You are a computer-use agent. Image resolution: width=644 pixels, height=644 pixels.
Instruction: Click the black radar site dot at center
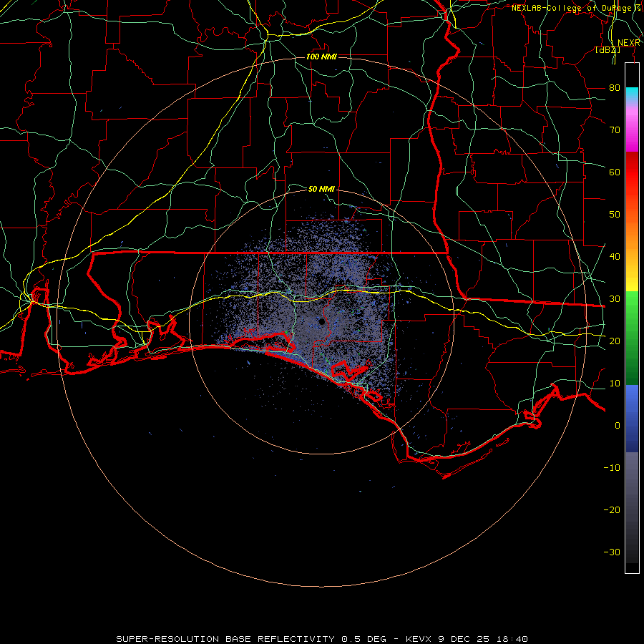coord(321,321)
